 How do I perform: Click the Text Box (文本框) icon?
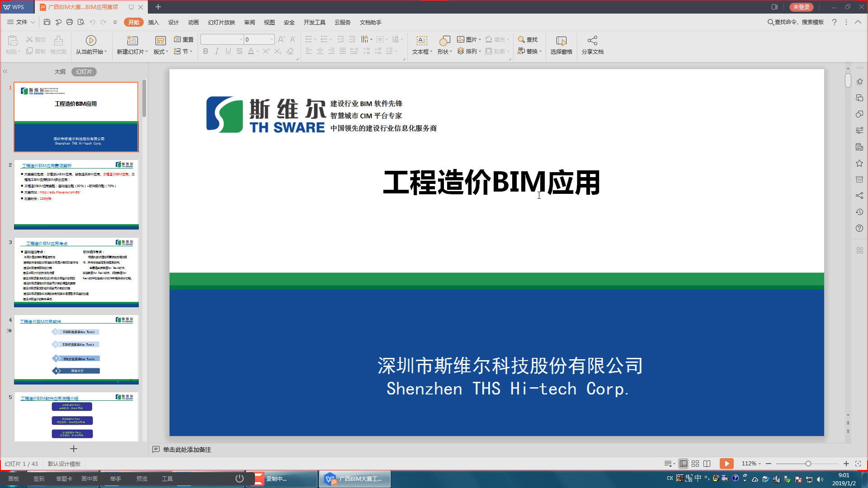[x=422, y=40]
